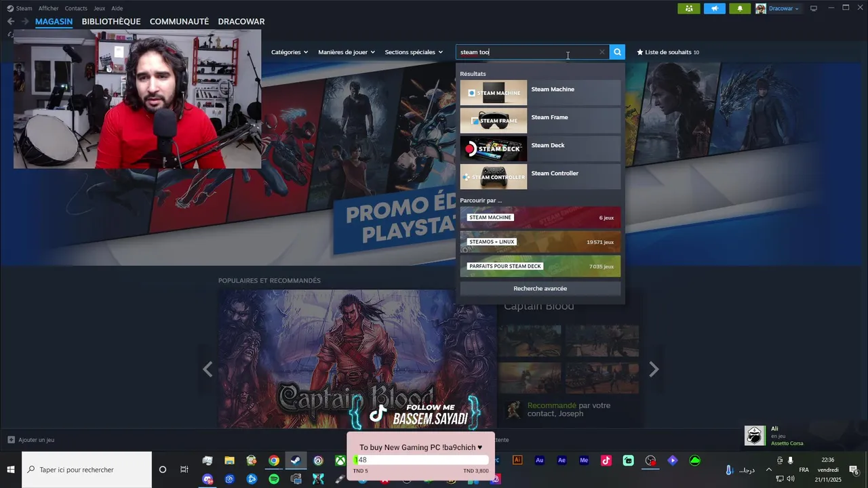Open Cortana circle icon on taskbar

pyautogui.click(x=163, y=470)
